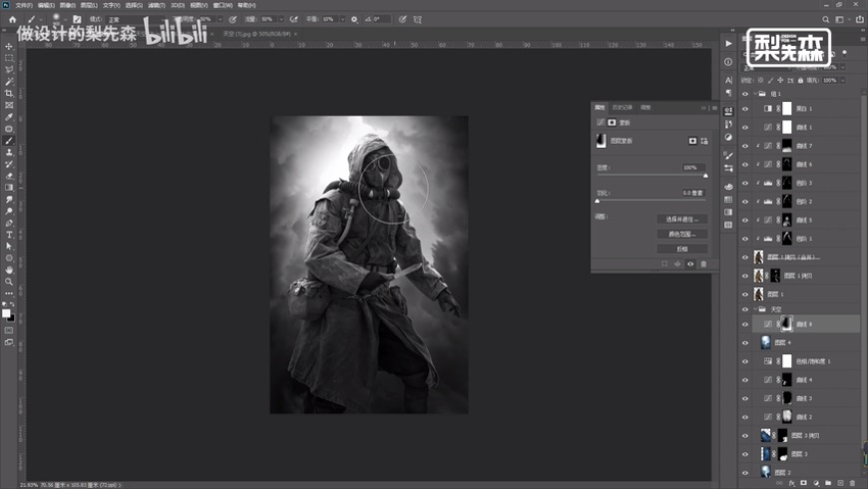The height and width of the screenshot is (489, 868).
Task: Open the blend mode 正常 dropdown
Action: (x=134, y=19)
